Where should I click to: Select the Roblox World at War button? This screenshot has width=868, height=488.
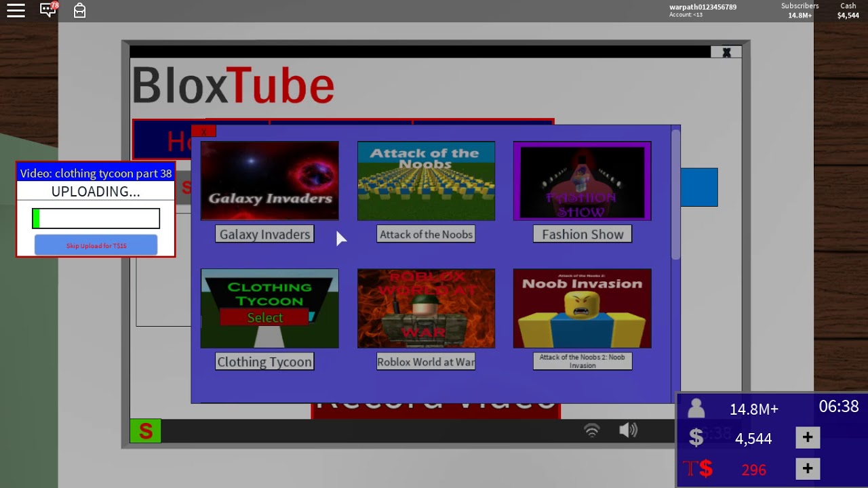click(x=426, y=362)
